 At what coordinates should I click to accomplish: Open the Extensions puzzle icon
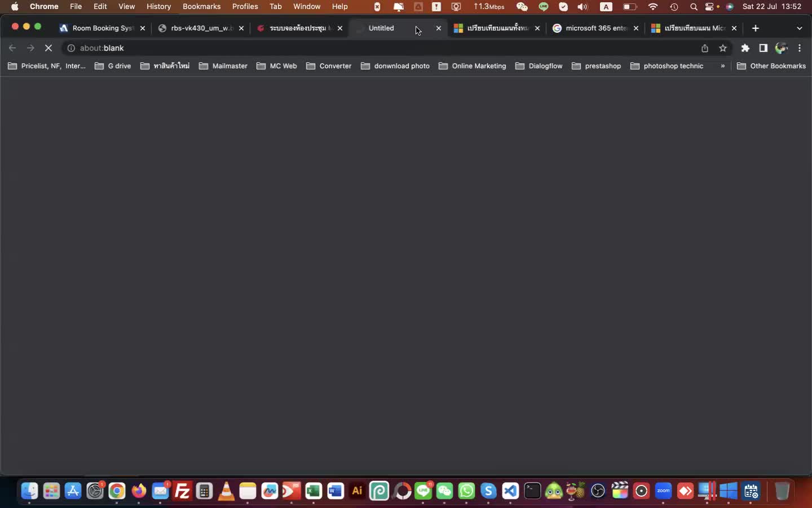pyautogui.click(x=745, y=49)
